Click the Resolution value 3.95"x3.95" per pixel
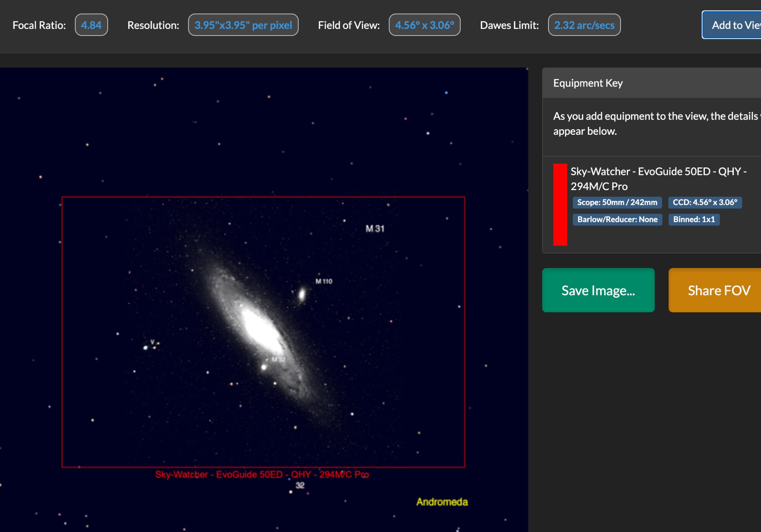Image resolution: width=761 pixels, height=532 pixels. (x=243, y=25)
